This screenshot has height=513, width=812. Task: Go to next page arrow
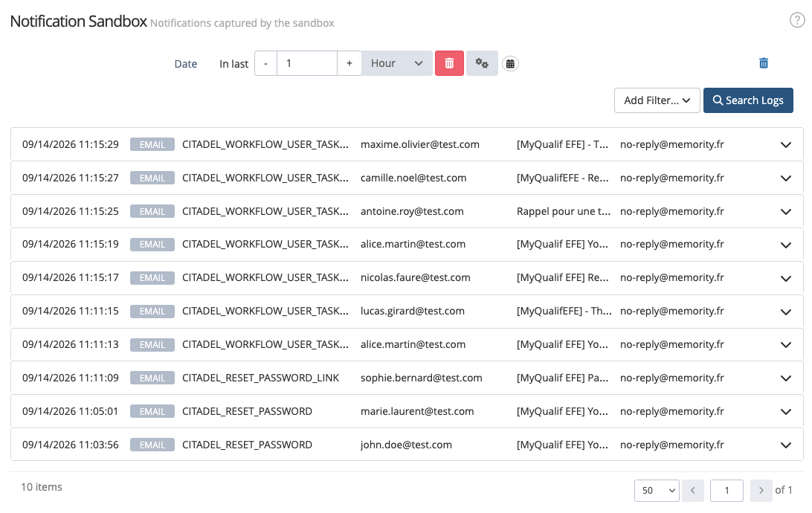pyautogui.click(x=761, y=490)
